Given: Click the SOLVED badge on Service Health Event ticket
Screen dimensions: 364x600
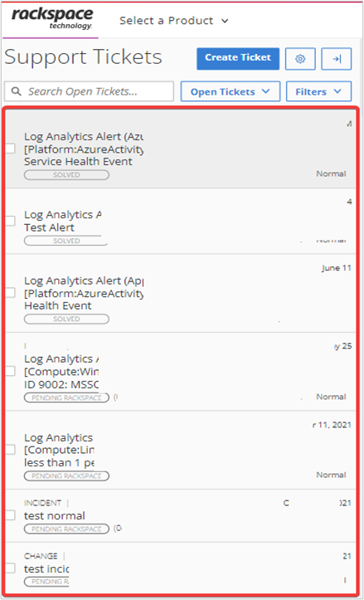Looking at the screenshot, I should [x=66, y=175].
